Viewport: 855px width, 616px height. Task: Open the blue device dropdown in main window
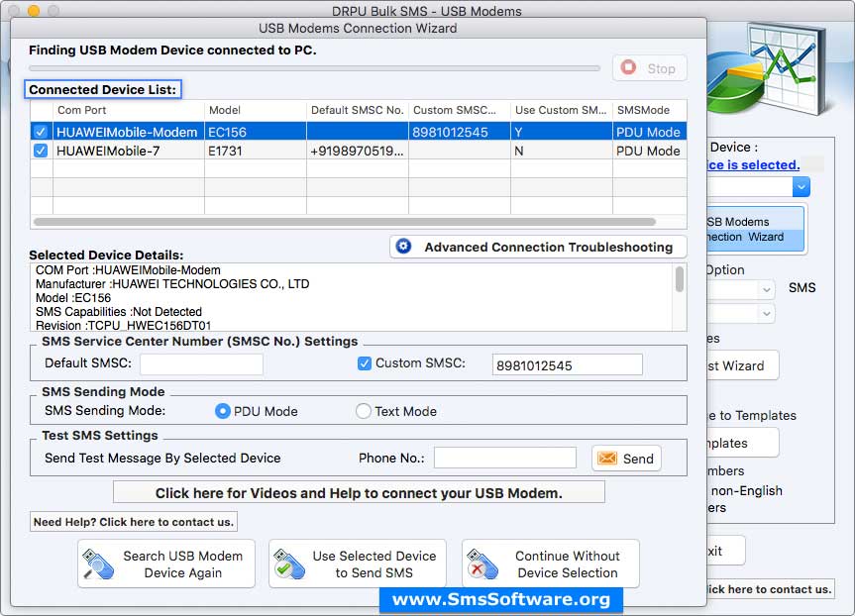[x=802, y=187]
